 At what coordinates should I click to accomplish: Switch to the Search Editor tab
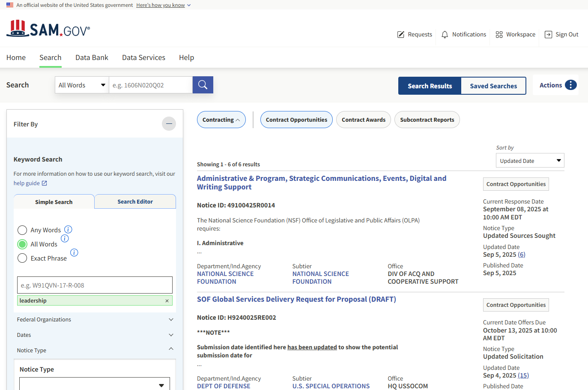(x=135, y=202)
